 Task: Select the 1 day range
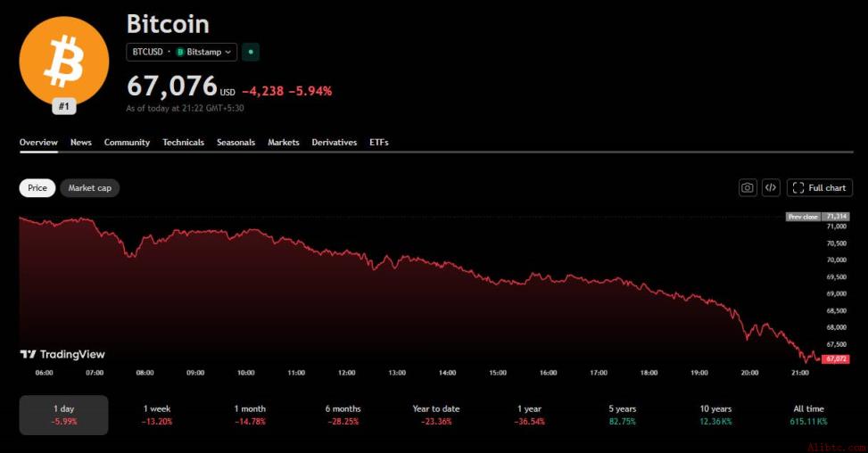(x=63, y=415)
